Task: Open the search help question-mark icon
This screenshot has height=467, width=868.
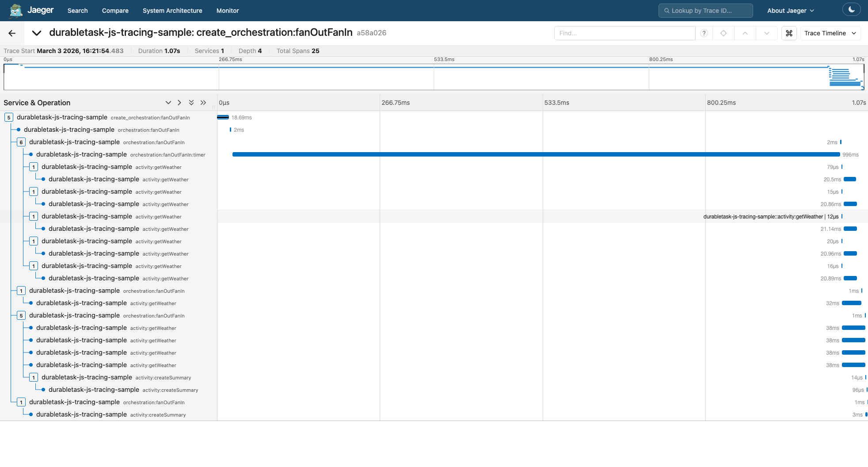Action: 704,33
